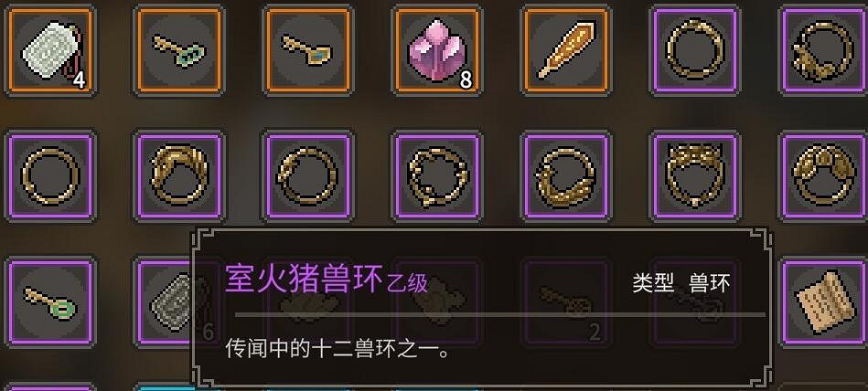Select the knobby beaded ring in fourth column

(437, 176)
